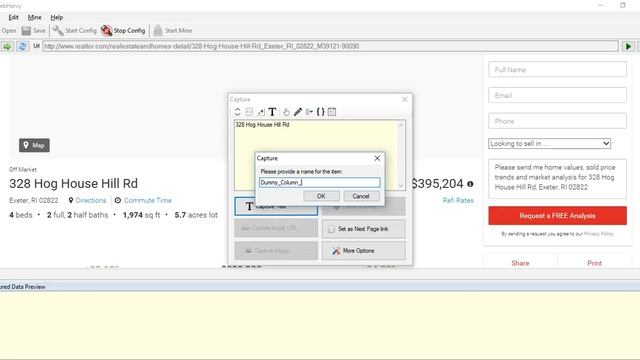Image resolution: width=640 pixels, height=360 pixels.
Task: Click the Capture Text button
Action: pyautogui.click(x=276, y=207)
